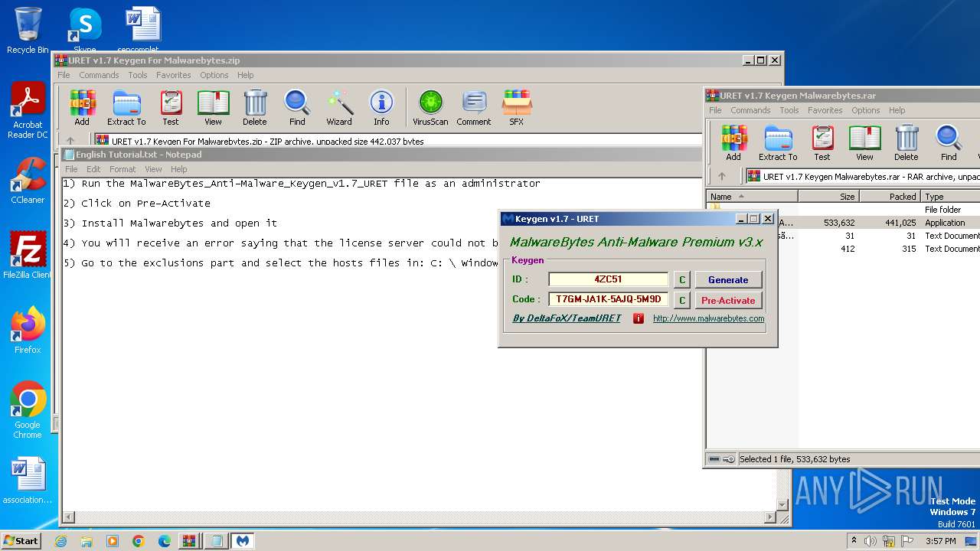Click Test icon in the rar WinRAR window
Image resolution: width=980 pixels, height=551 pixels.
(x=822, y=143)
